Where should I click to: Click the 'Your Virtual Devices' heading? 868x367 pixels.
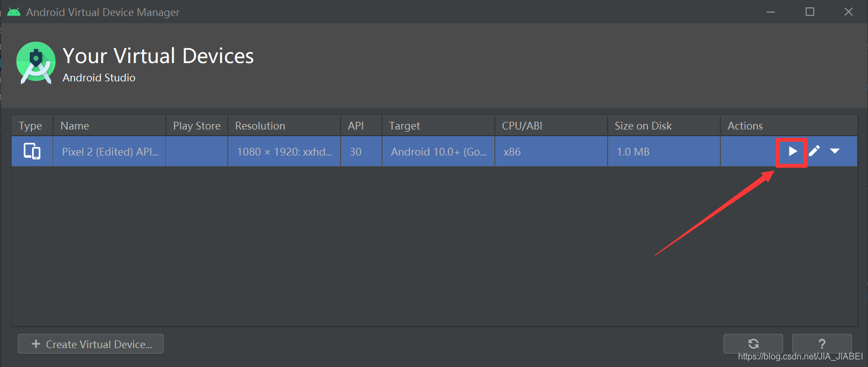coord(158,56)
